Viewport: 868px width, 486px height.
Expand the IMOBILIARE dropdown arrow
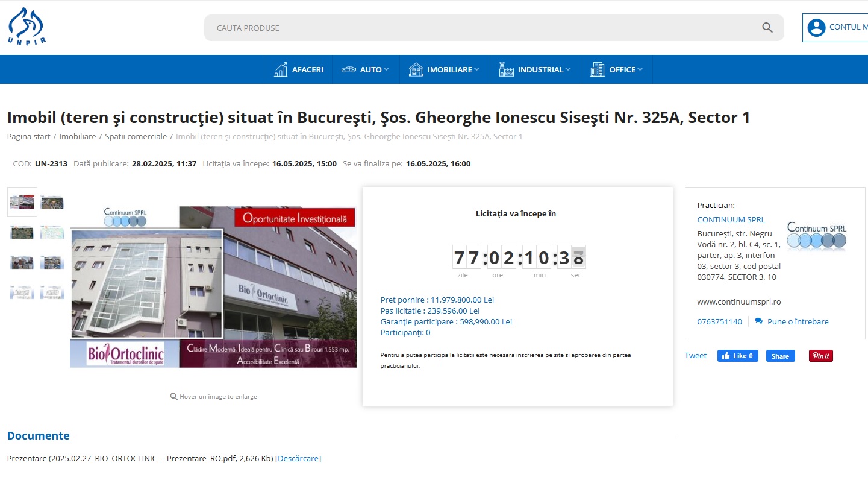click(476, 69)
